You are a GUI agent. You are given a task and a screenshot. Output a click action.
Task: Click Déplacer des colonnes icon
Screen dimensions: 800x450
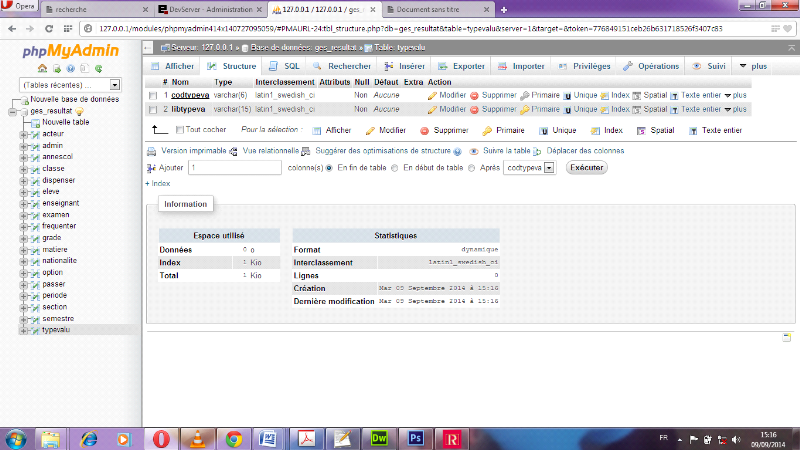[537, 151]
